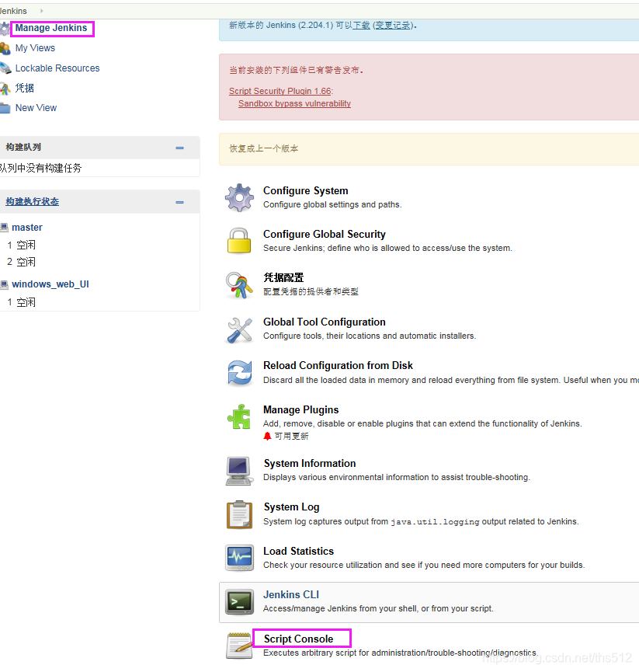This screenshot has height=672, width=639.
Task: Click the Load Statistics monitor icon
Action: tap(239, 558)
